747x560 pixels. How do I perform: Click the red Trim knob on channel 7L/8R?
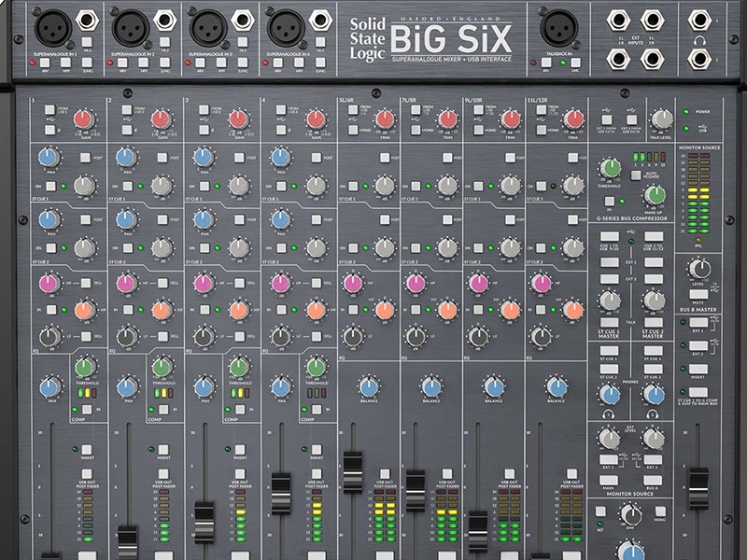coord(447,119)
